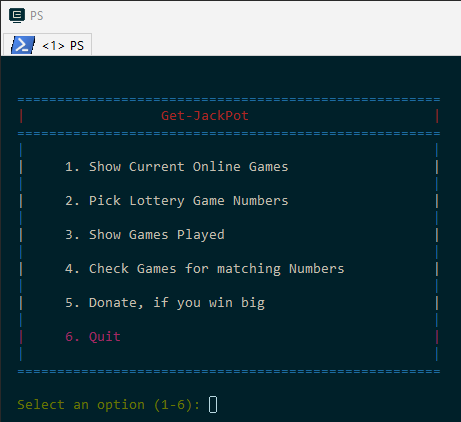Image resolution: width=461 pixels, height=422 pixels.
Task: Click the Select an option (1-6) prompt
Action: (x=109, y=405)
